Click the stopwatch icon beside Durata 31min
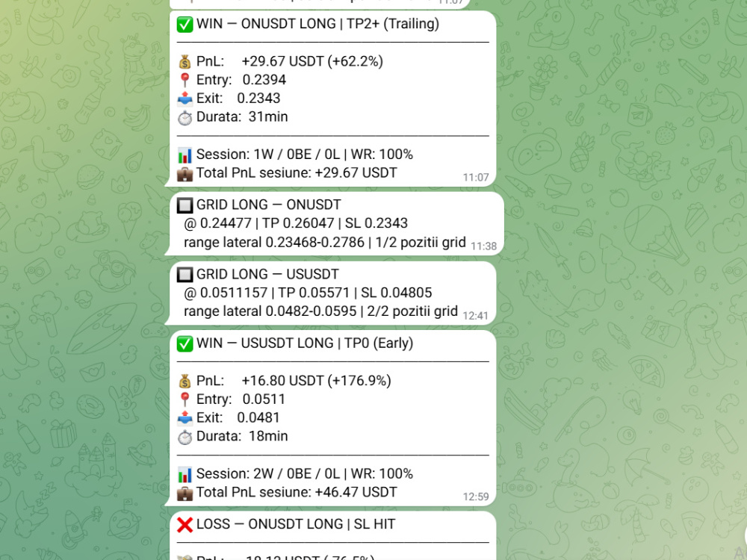The image size is (747, 560). 185,117
